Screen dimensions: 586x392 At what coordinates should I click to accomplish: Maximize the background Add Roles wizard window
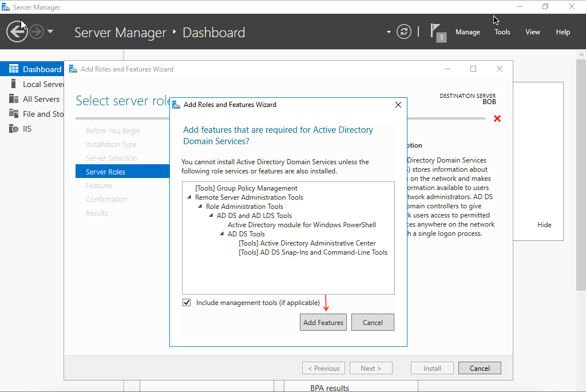[473, 69]
